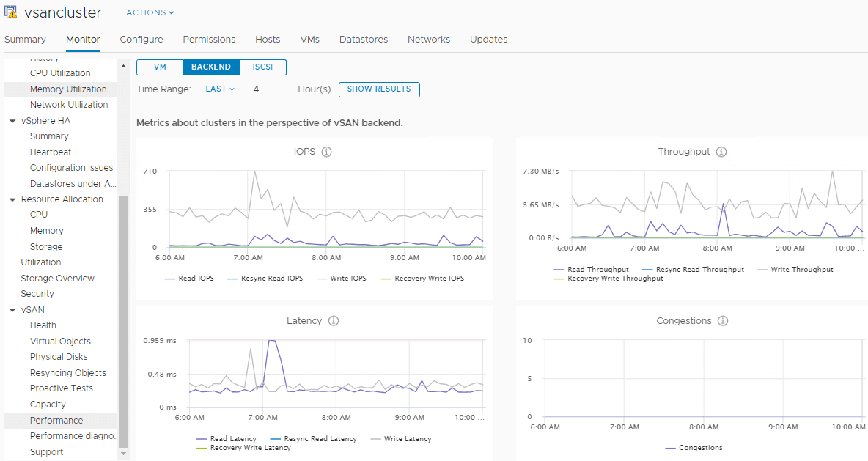Click the vsancluster cluster icon
868x461 pixels.
(10, 12)
